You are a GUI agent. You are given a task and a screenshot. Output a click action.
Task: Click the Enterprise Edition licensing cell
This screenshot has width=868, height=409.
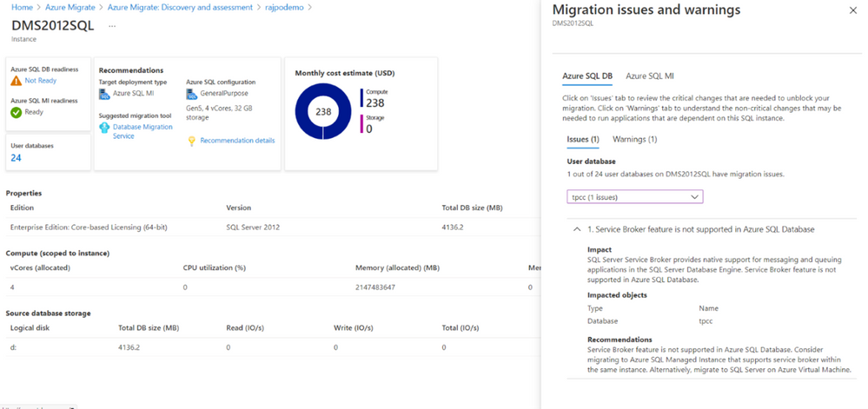click(89, 228)
